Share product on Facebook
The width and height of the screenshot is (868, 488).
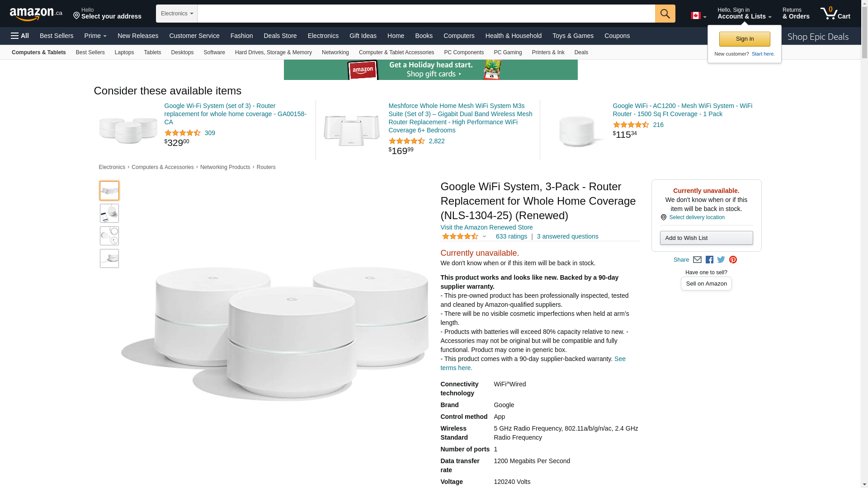tap(709, 260)
